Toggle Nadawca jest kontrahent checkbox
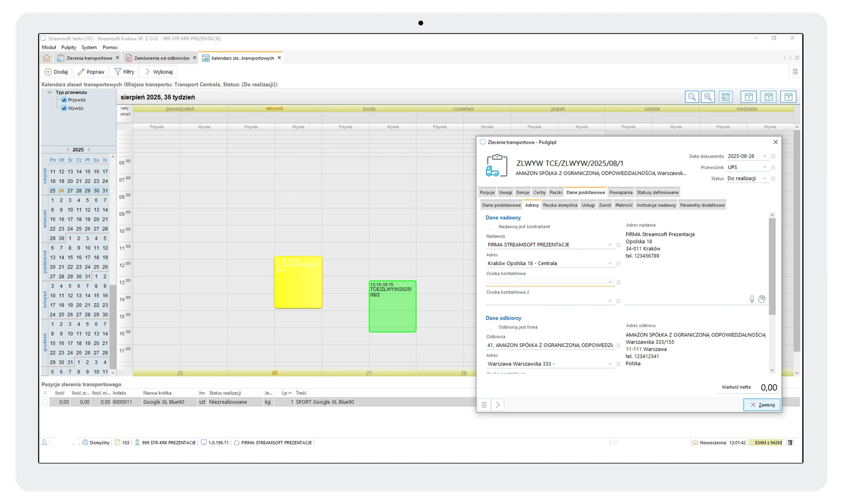The height and width of the screenshot is (504, 841). pyautogui.click(x=489, y=227)
